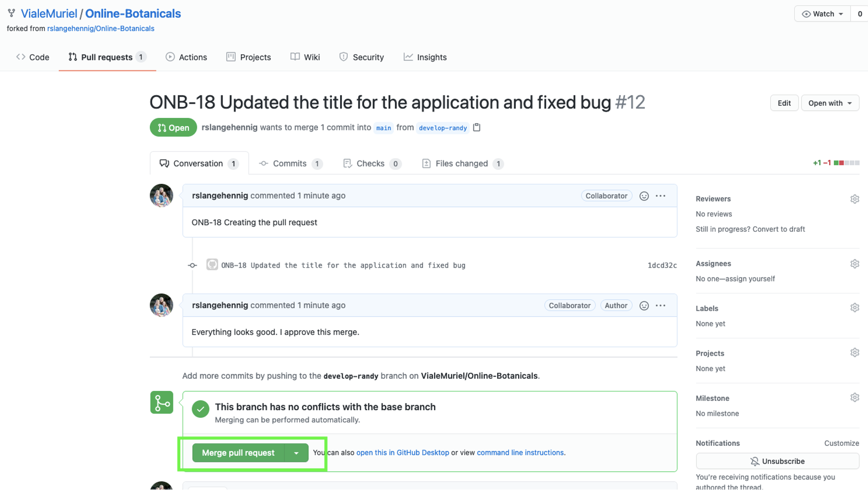Unsubscribe from thread notifications
Viewport: 868px width, 490px height.
[777, 461]
